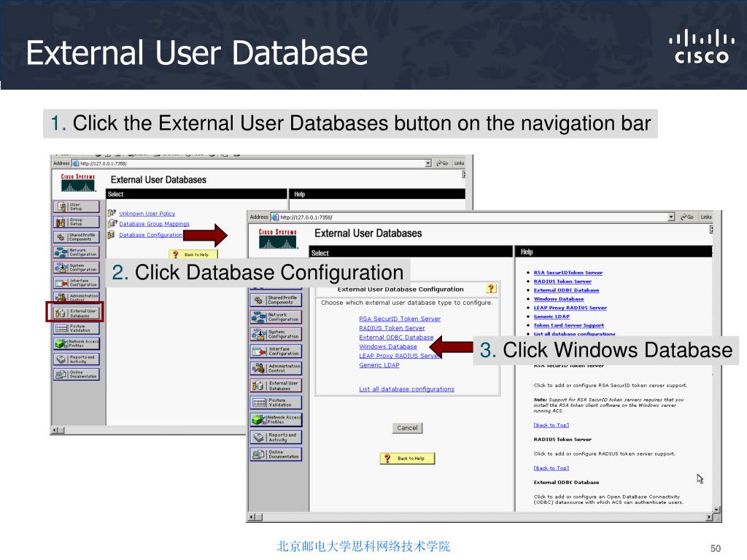The height and width of the screenshot is (560, 747).
Task: Open Online Documentation in the front window
Action: 276,454
